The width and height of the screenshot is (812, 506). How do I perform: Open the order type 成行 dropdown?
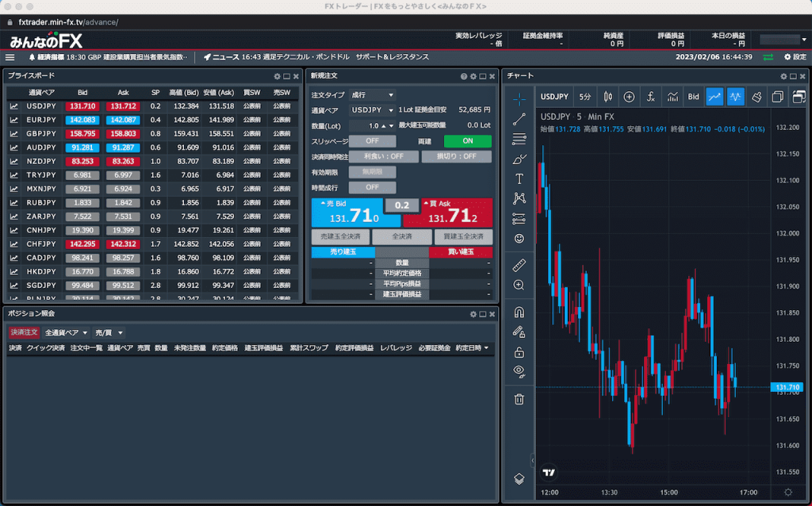pos(373,95)
